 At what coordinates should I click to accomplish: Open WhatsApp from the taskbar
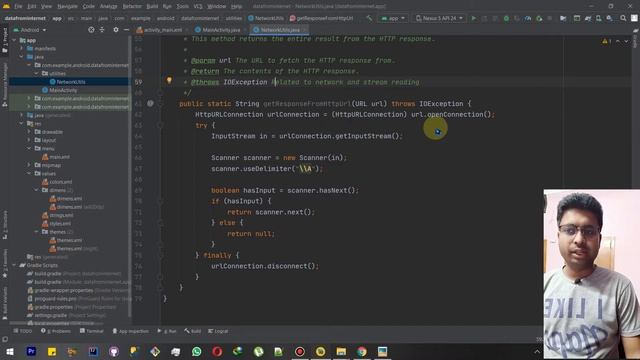pos(196,351)
